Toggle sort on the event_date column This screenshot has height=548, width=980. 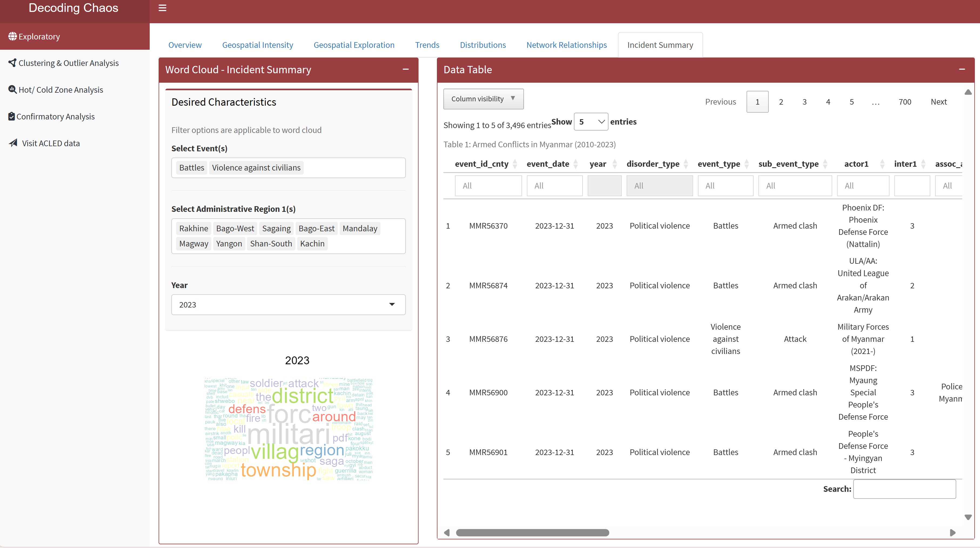pyautogui.click(x=576, y=164)
